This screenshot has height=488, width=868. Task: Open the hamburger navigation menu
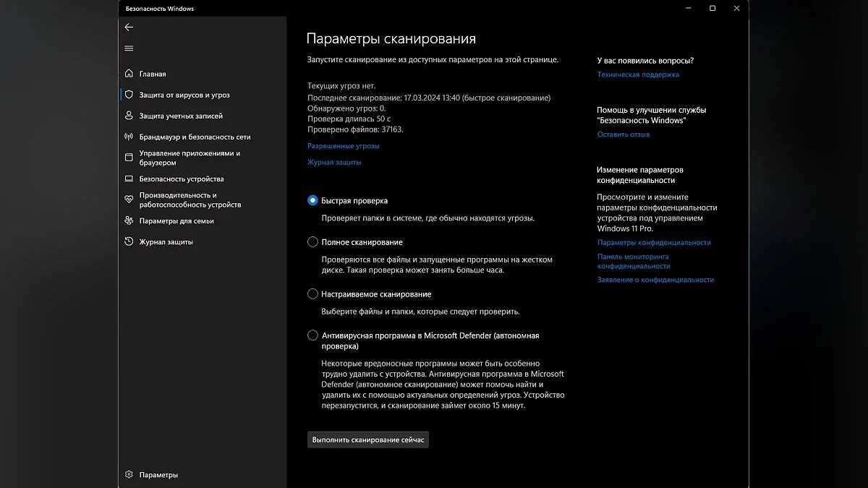(129, 48)
